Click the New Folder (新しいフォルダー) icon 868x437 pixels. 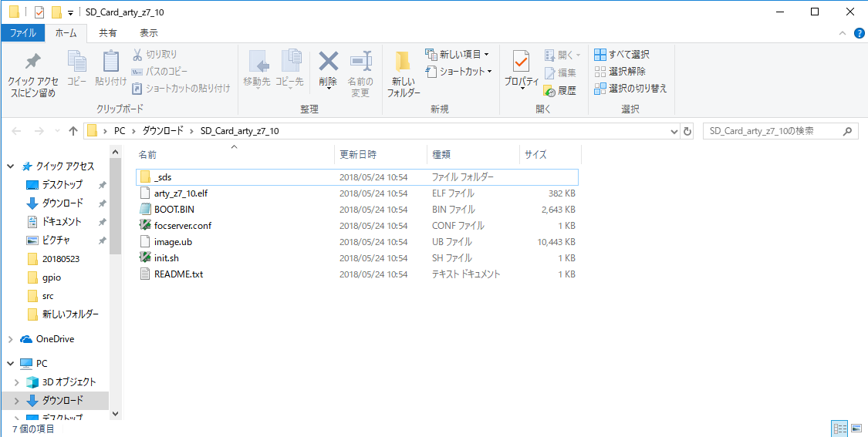coord(403,62)
